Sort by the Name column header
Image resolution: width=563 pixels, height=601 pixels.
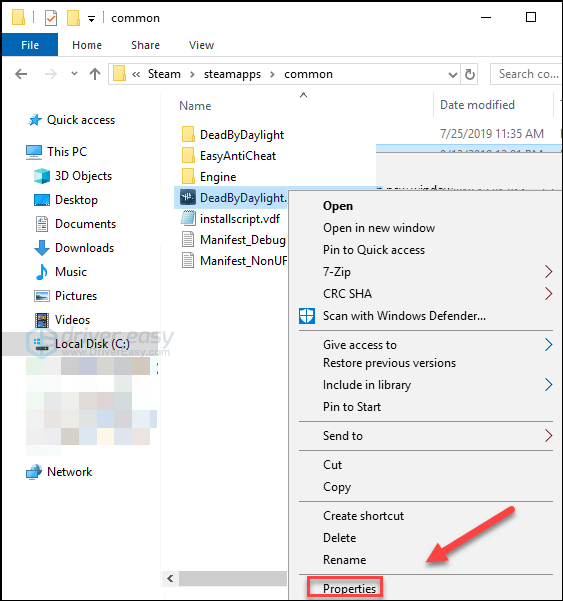[x=195, y=105]
